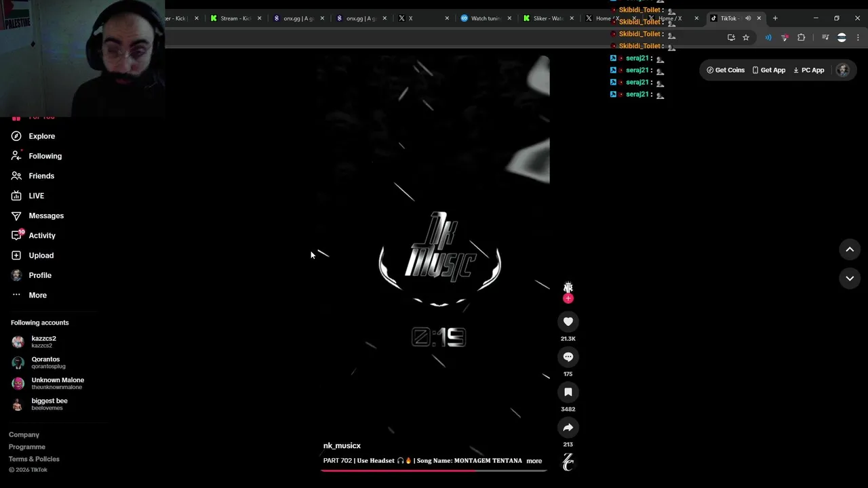Open the video comments icon
868x488 pixels.
coord(568,357)
